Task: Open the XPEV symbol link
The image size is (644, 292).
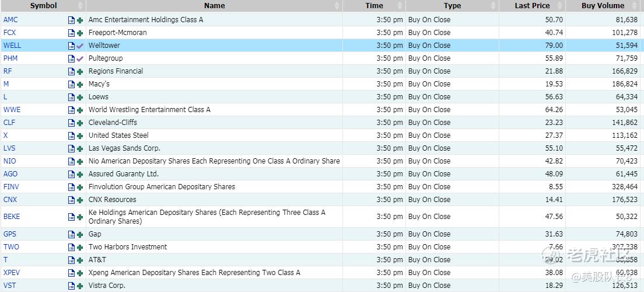Action: [x=12, y=273]
